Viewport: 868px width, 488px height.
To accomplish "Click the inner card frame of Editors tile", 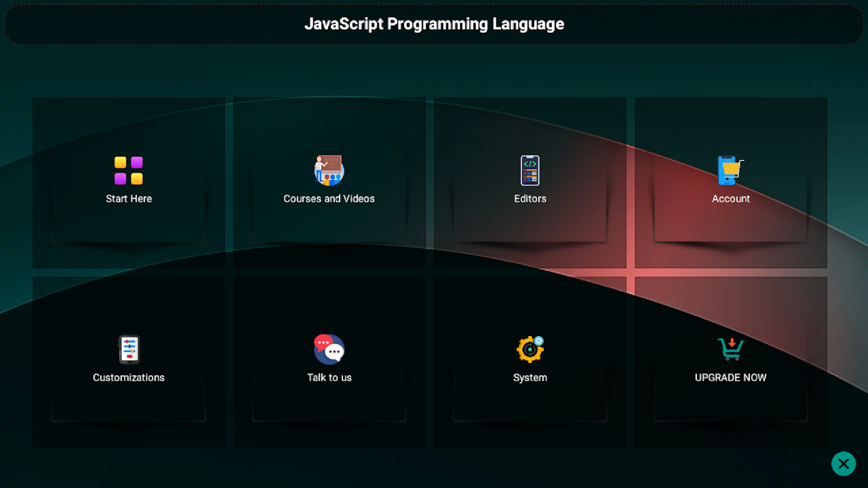I will (530, 226).
